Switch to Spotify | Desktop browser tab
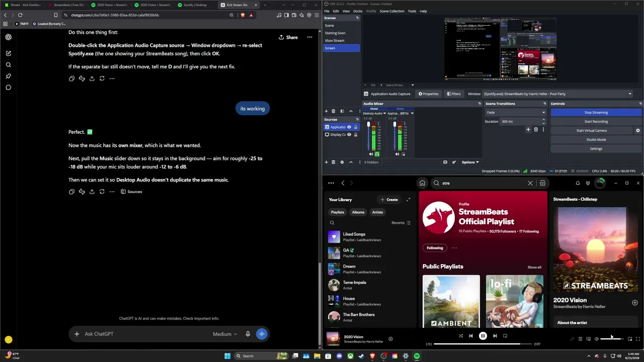This screenshot has width=644, height=362. click(195, 5)
